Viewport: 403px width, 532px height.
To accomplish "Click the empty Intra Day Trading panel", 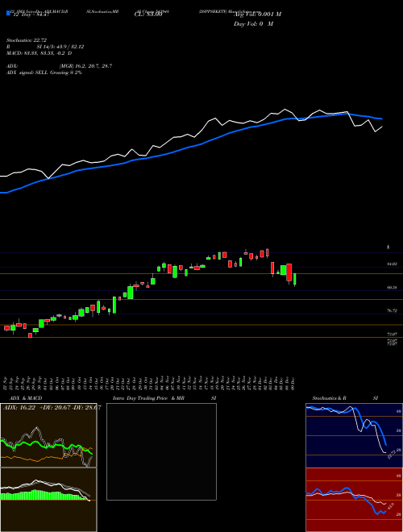I will click(x=161, y=451).
